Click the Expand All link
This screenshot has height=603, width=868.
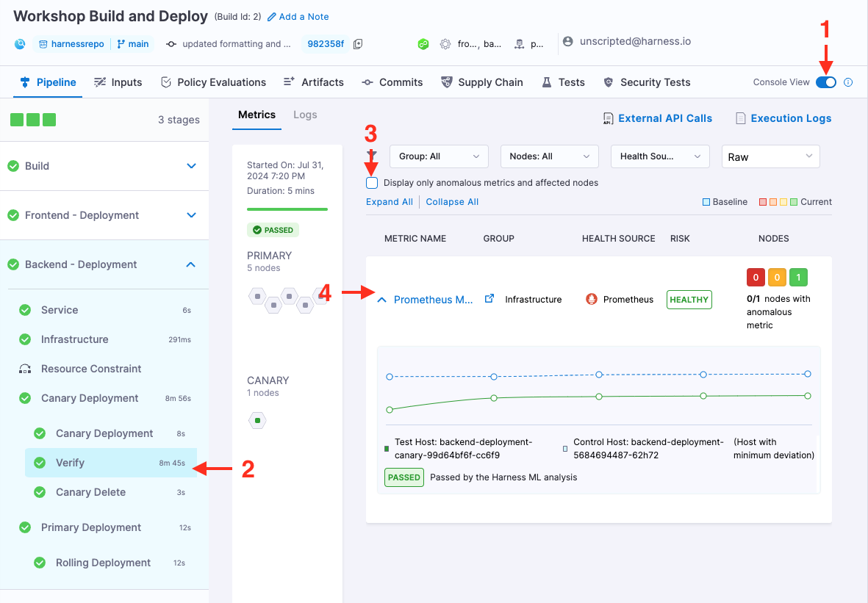point(389,202)
